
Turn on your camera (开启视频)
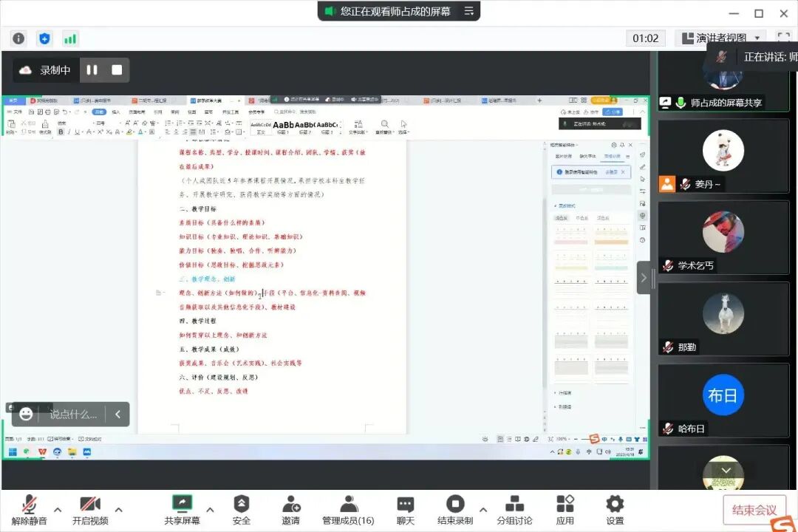(x=89, y=508)
